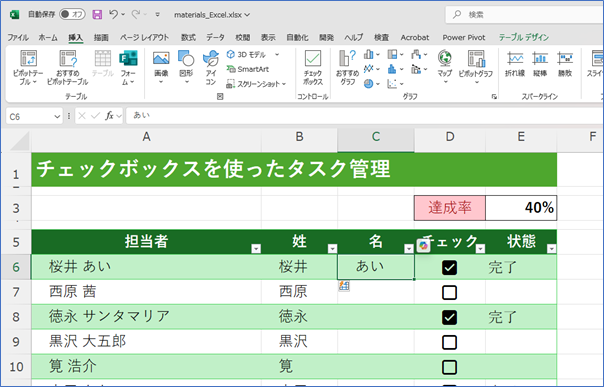Click the Undo arrow
This screenshot has height=387, width=604.
113,14
